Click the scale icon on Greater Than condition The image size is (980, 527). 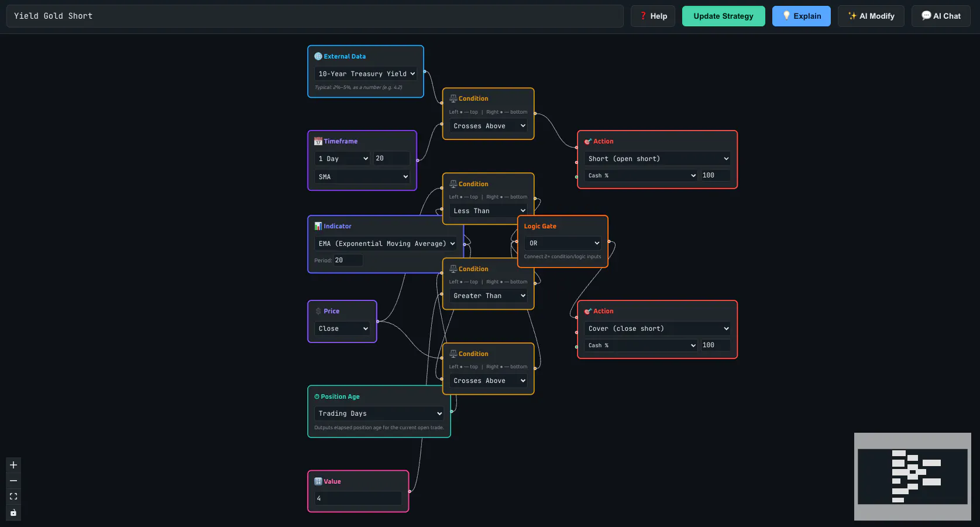(453, 269)
